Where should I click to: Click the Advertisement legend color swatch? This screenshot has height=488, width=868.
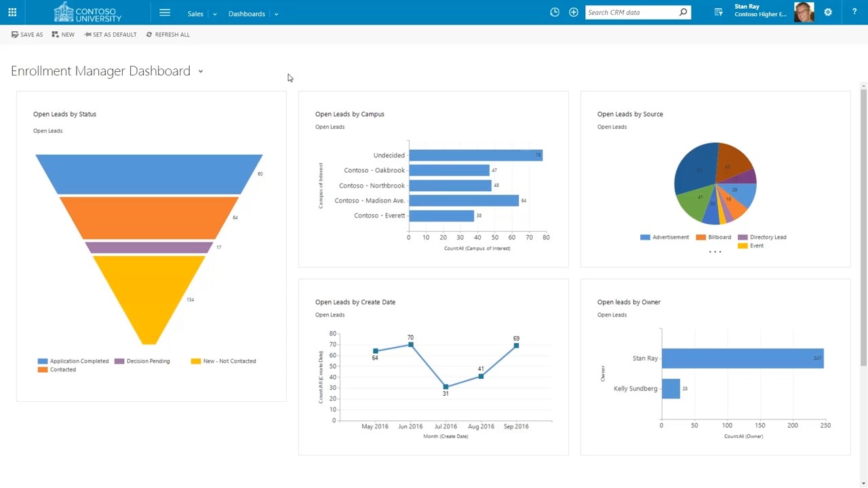click(x=645, y=237)
